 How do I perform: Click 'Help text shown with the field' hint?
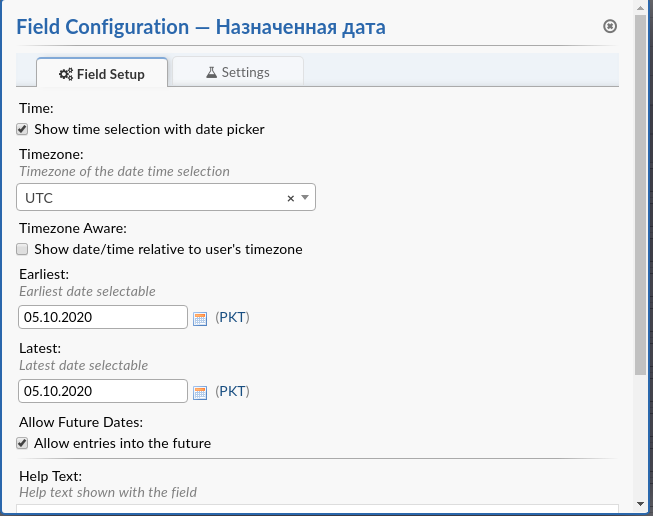click(108, 492)
